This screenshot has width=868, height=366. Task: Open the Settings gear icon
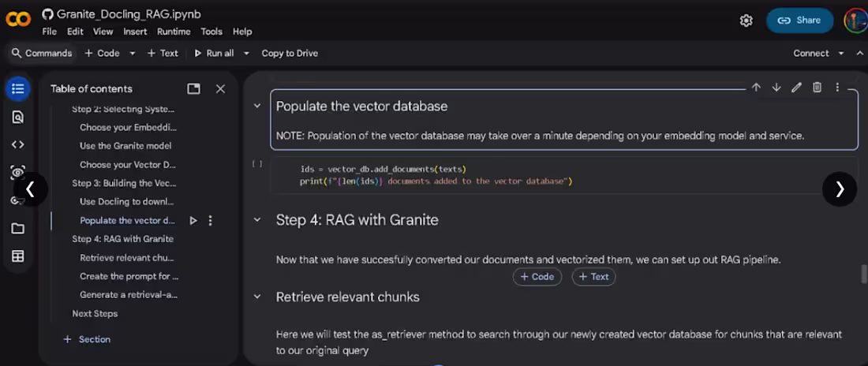tap(746, 21)
